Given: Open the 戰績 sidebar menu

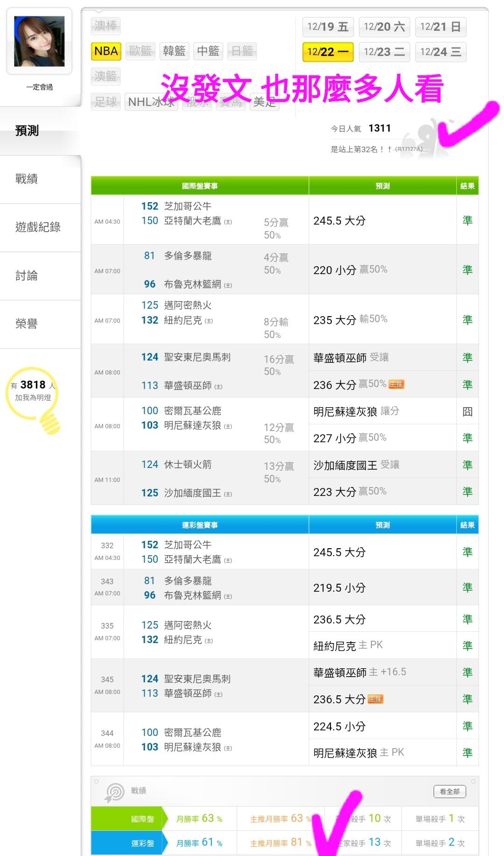Looking at the screenshot, I should pyautogui.click(x=27, y=179).
